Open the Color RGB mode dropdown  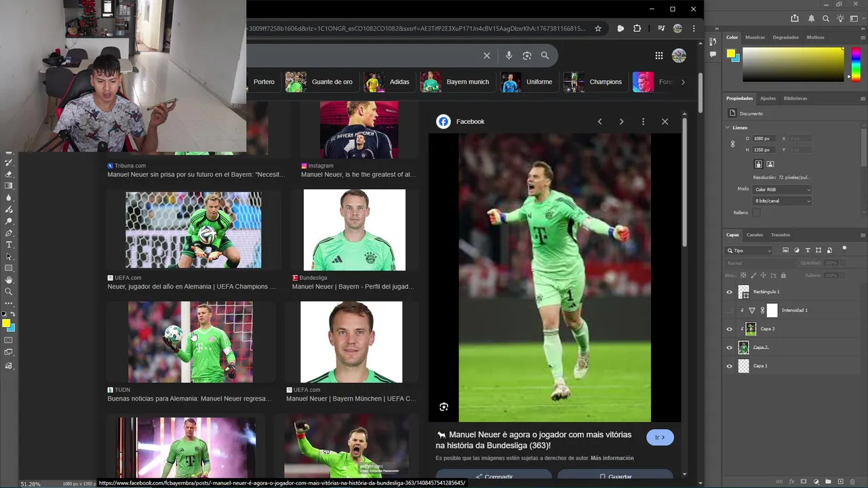782,190
